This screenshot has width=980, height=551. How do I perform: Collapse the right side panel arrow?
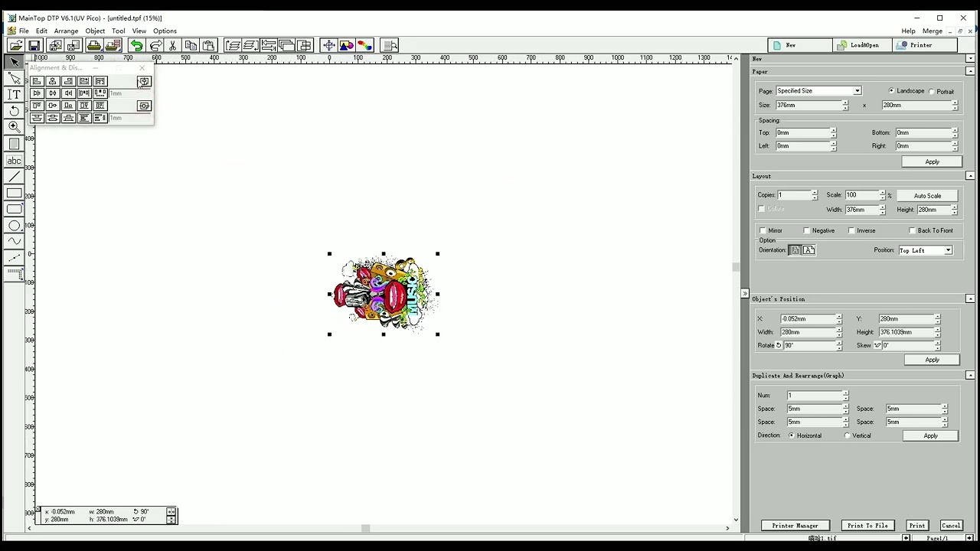click(744, 294)
